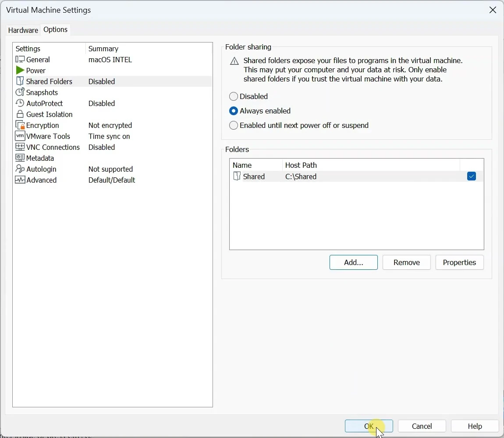Select the Shared Folders label
Viewport: 504px width, 438px height.
[49, 81]
